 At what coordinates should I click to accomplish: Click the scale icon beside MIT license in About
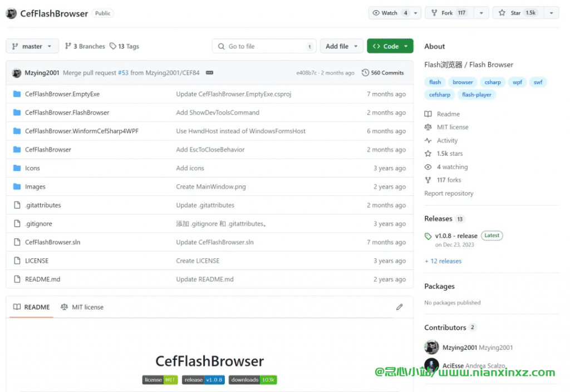428,128
